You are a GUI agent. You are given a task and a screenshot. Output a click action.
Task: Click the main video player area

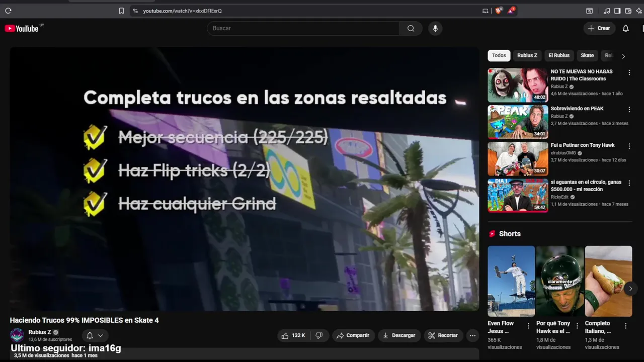point(245,179)
